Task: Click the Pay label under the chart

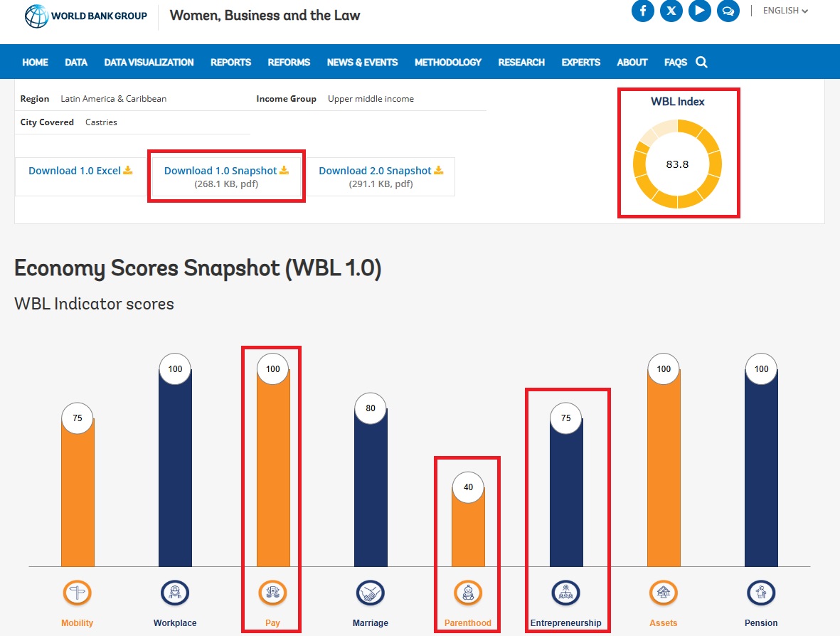Action: tap(272, 622)
